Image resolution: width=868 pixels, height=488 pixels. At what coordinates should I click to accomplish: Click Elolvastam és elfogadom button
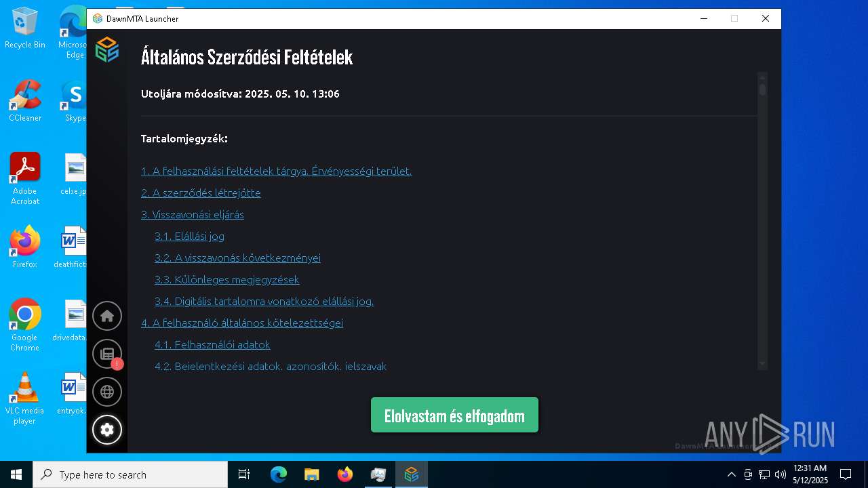(x=454, y=415)
